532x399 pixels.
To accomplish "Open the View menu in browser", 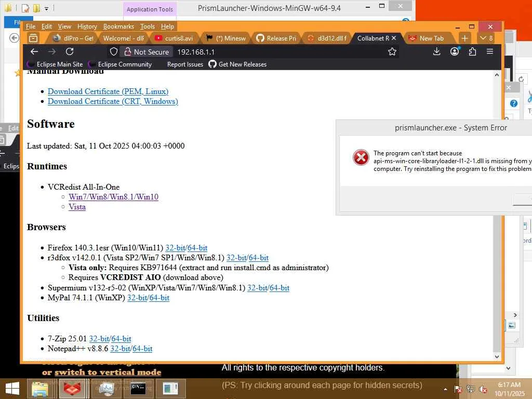I will click(x=64, y=26).
